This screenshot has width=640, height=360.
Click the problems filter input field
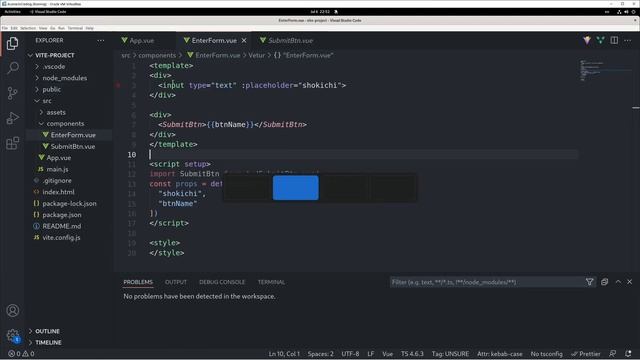coord(488,282)
